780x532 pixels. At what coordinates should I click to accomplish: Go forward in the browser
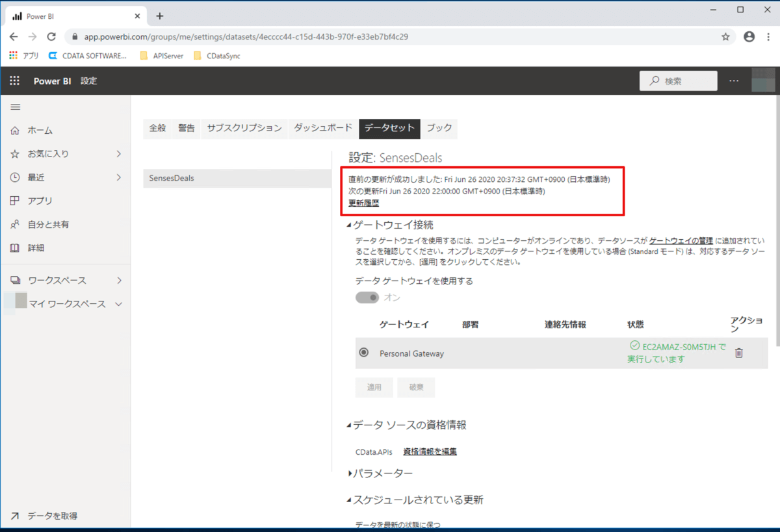pyautogui.click(x=32, y=37)
